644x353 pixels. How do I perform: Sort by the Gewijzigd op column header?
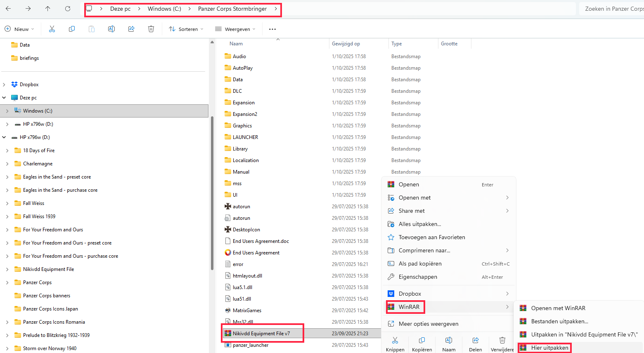346,44
